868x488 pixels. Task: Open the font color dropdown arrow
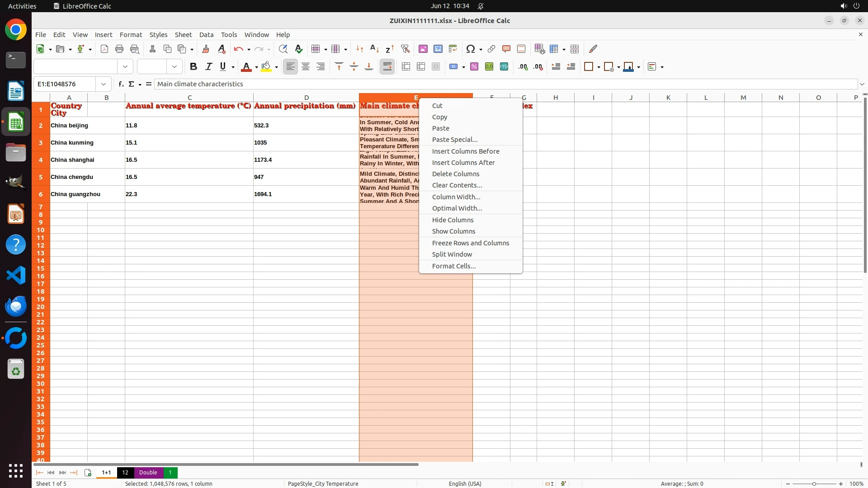(x=256, y=67)
